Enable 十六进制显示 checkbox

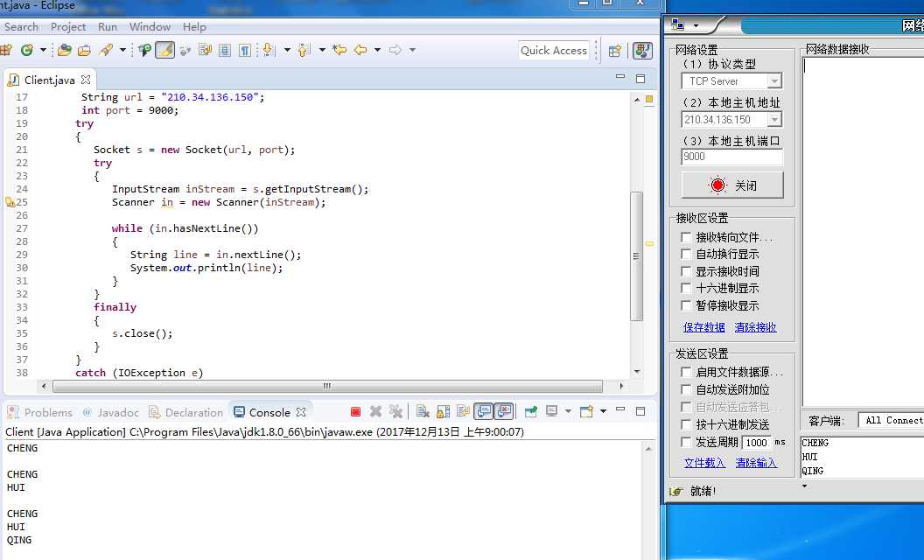point(686,288)
